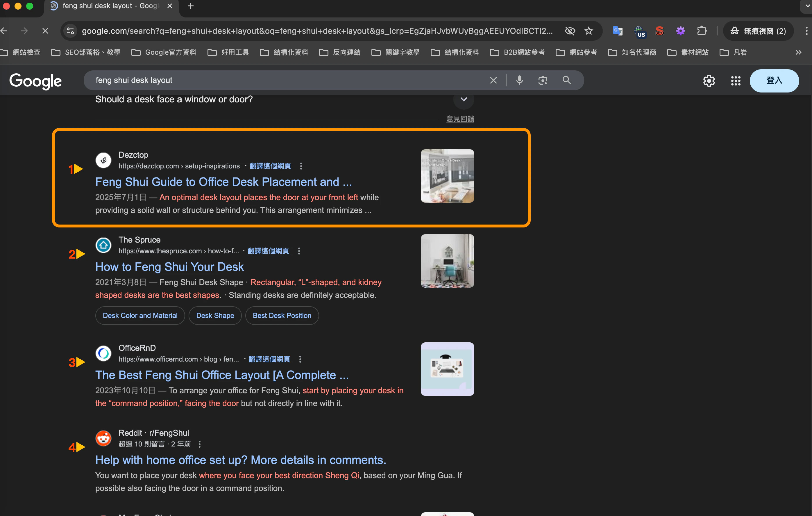Screen dimensions: 812x516
Task: Open the incognito window indicator
Action: pyautogui.click(x=758, y=31)
